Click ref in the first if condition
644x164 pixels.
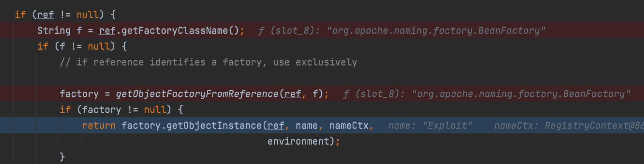[x=45, y=15]
